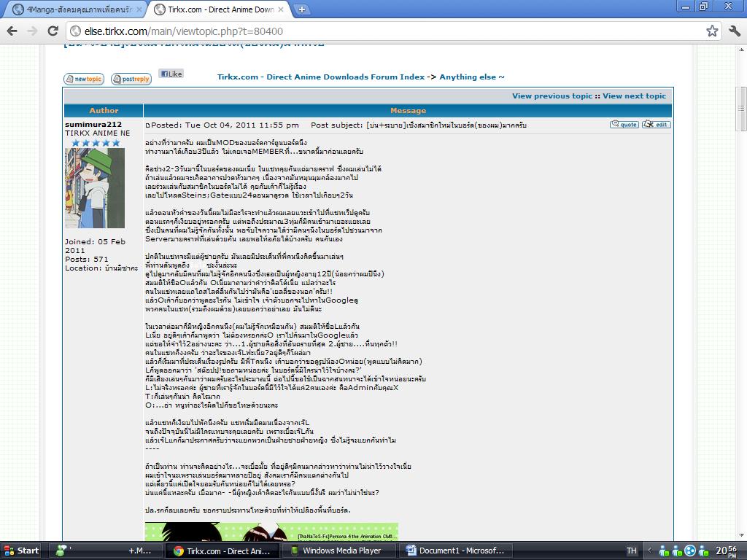This screenshot has width=747, height=560.
Task: Open the Windows Start menu
Action: point(21,551)
